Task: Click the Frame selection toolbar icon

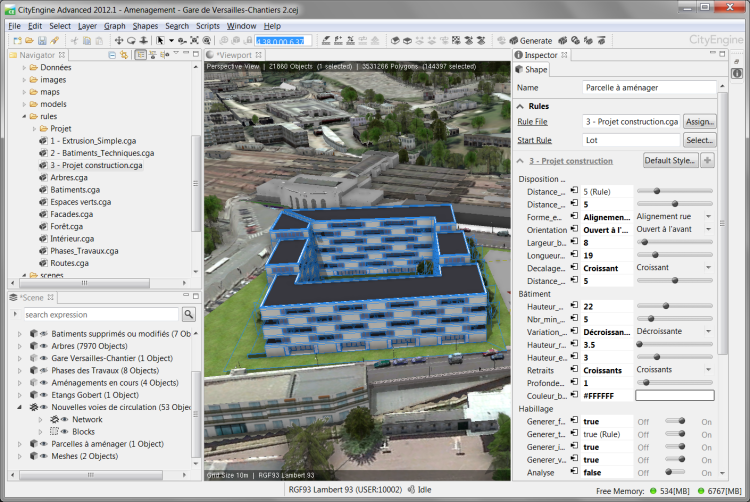Action: 194,41
